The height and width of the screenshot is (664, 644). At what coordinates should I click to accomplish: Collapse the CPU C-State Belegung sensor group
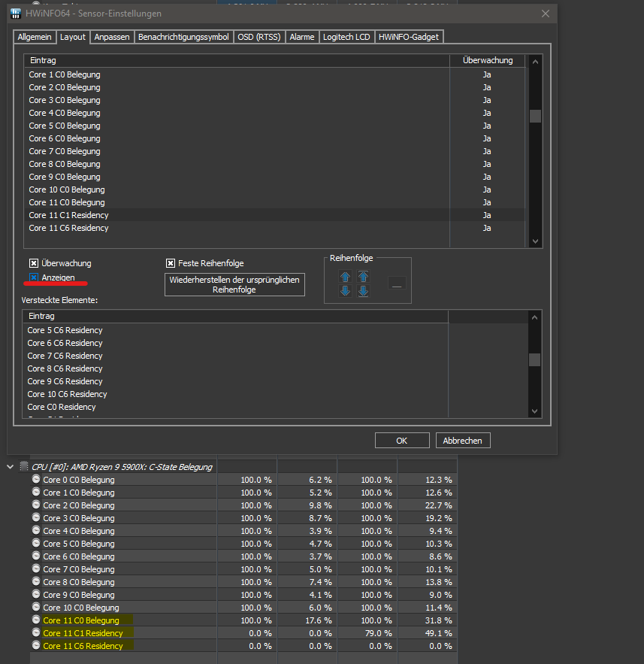[x=11, y=467]
